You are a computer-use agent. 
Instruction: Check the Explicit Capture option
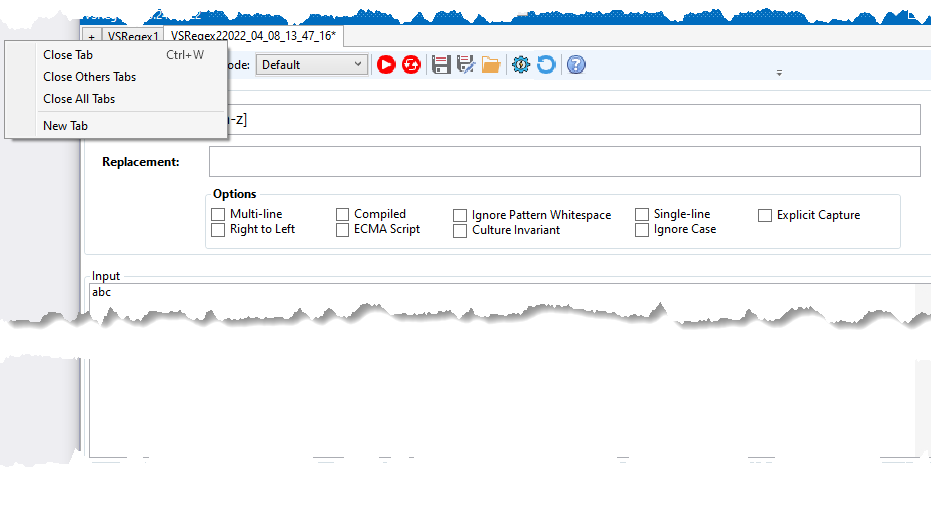point(765,216)
